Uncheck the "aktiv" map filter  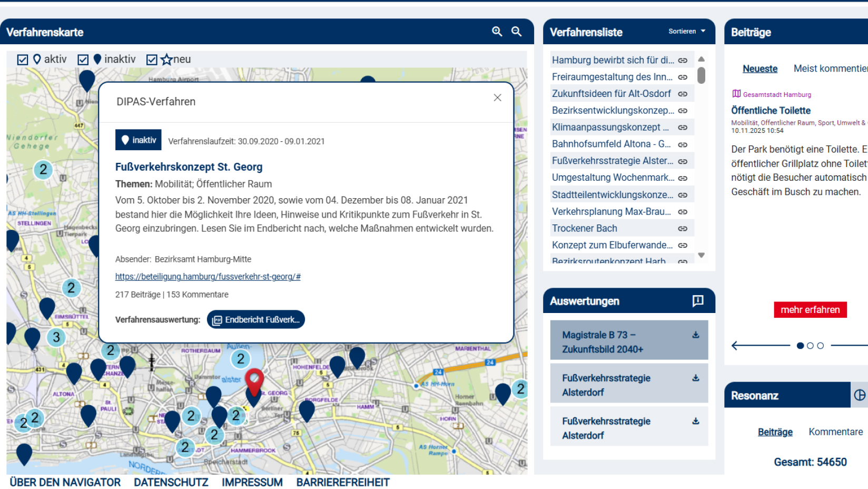[x=23, y=59]
